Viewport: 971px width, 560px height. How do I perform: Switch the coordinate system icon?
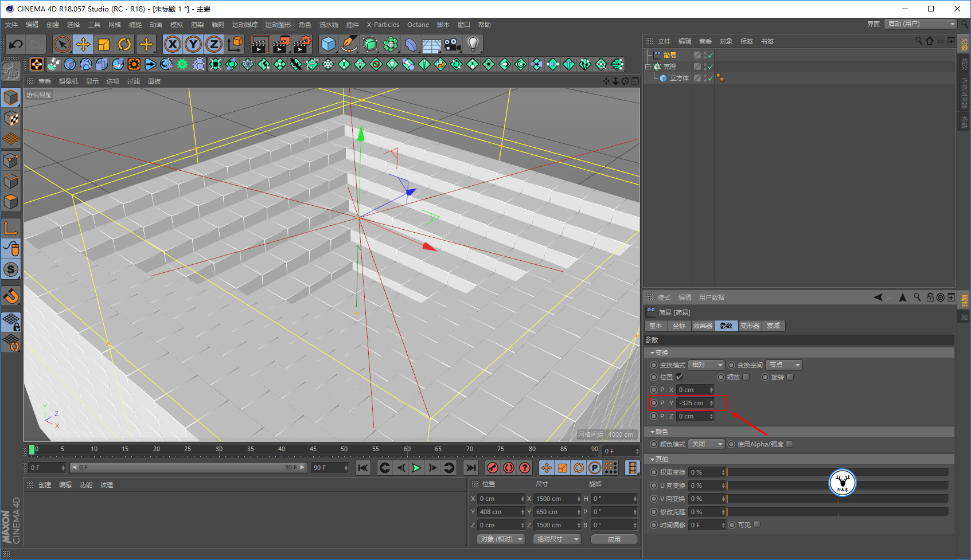[x=235, y=44]
